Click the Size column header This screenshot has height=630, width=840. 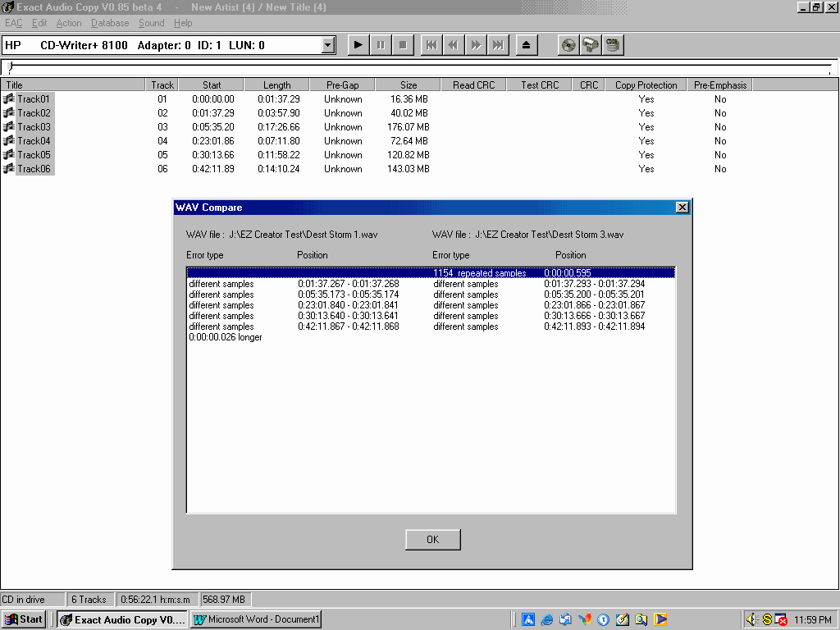click(409, 84)
